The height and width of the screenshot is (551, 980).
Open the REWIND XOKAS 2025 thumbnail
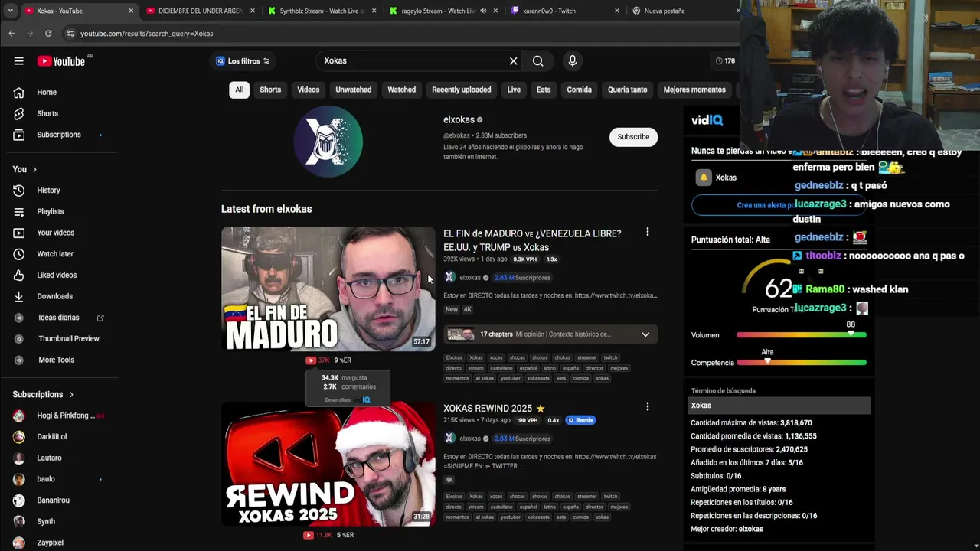(x=328, y=464)
